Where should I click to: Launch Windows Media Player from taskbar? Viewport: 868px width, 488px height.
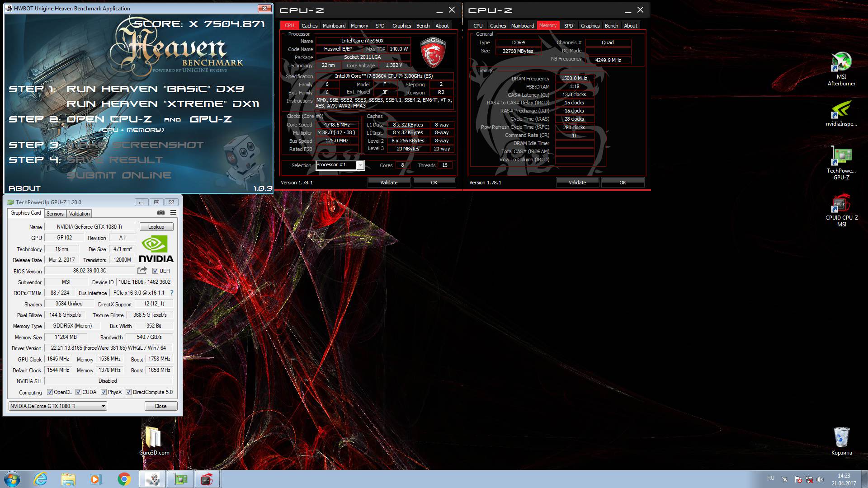point(95,479)
